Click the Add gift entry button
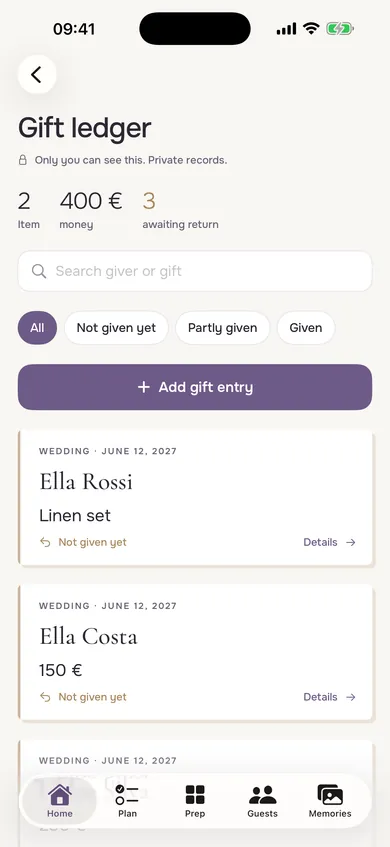Screen dimensions: 390x847 (195, 387)
